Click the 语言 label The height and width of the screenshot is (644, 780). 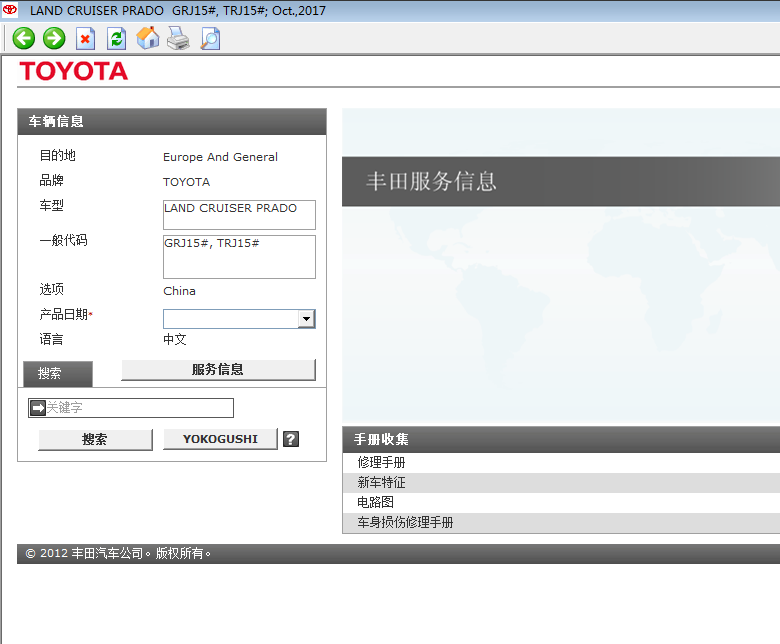[51, 340]
